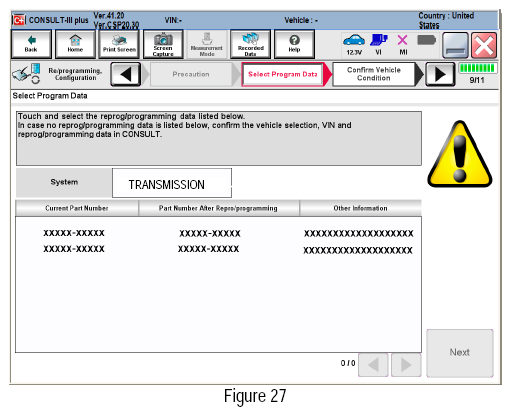
Task: Click the MI status X icon
Action: 403,44
